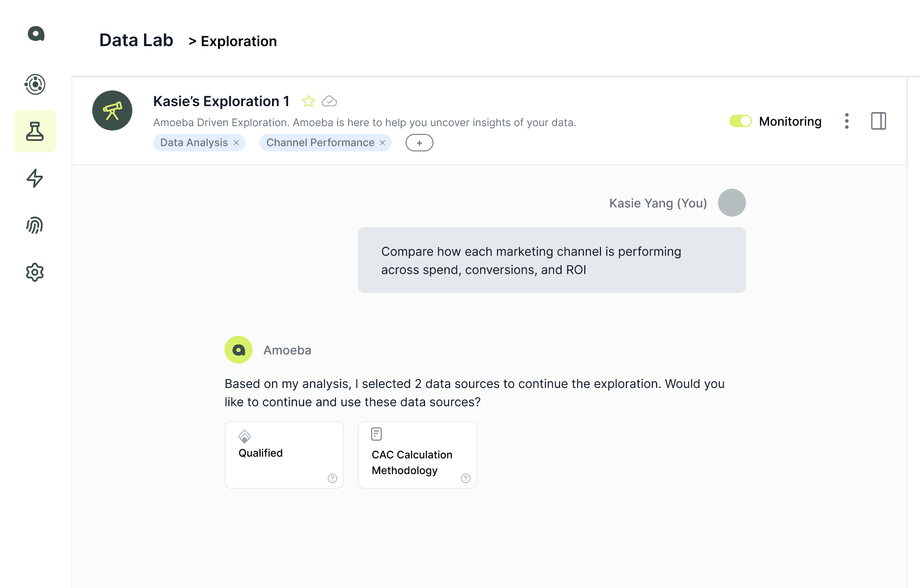The height and width of the screenshot is (588, 920).
Task: Click the Amoeba logo in sidebar
Action: [36, 33]
